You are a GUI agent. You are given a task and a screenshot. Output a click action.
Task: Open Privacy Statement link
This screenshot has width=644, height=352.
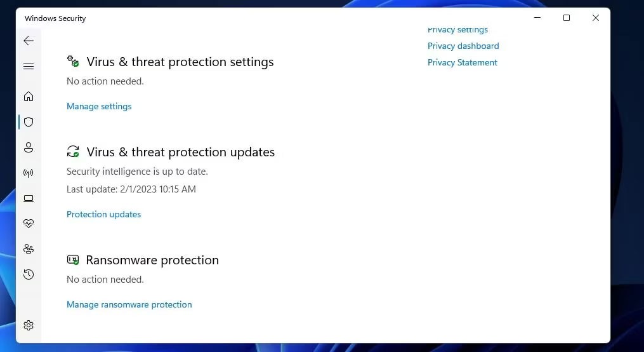click(x=463, y=62)
